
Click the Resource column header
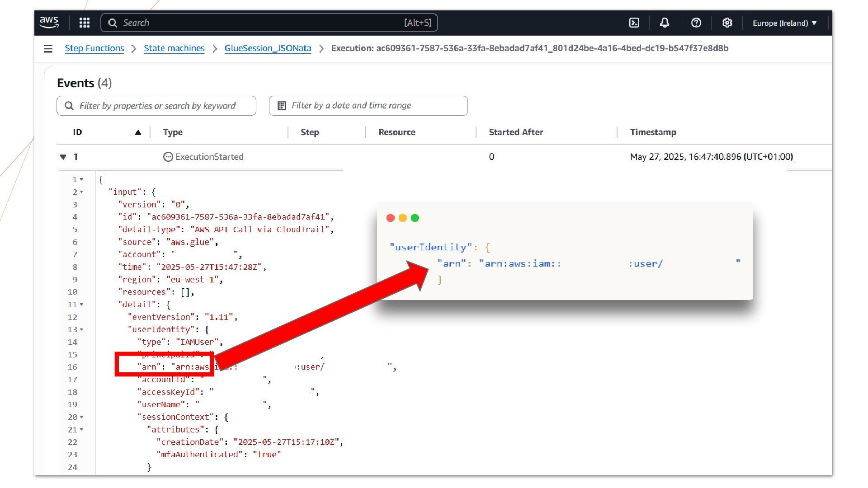[x=396, y=132]
